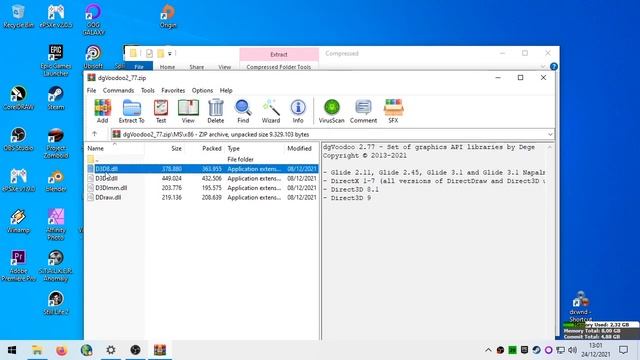Click the Extract To toolbar icon
The height and width of the screenshot is (360, 640).
(131, 111)
